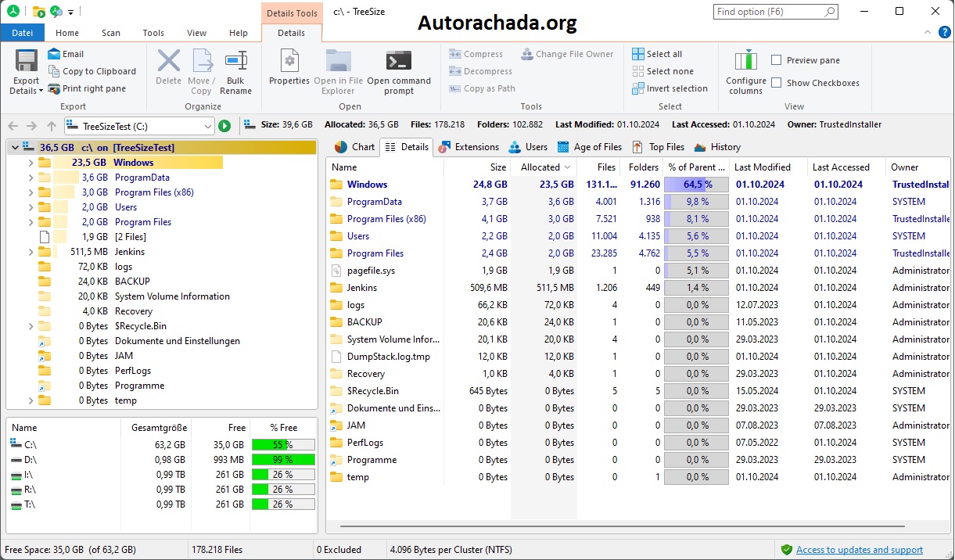Open the TreeSizeTest (C:) path dropdown
955x560 pixels.
(207, 126)
